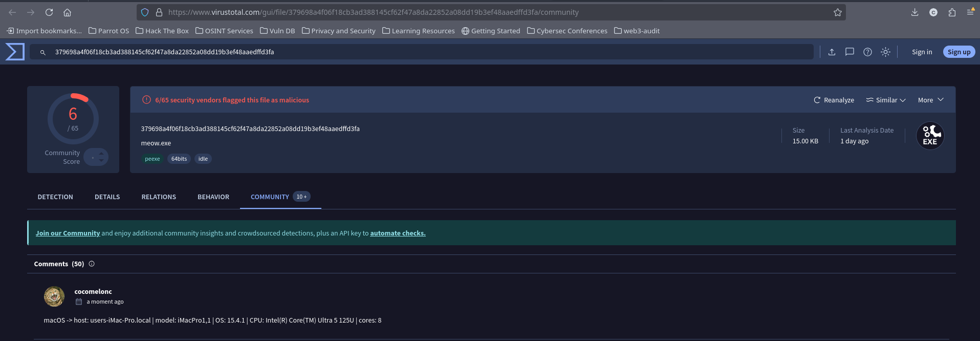Click the EXE file type icon
The height and width of the screenshot is (341, 980).
coord(930,136)
